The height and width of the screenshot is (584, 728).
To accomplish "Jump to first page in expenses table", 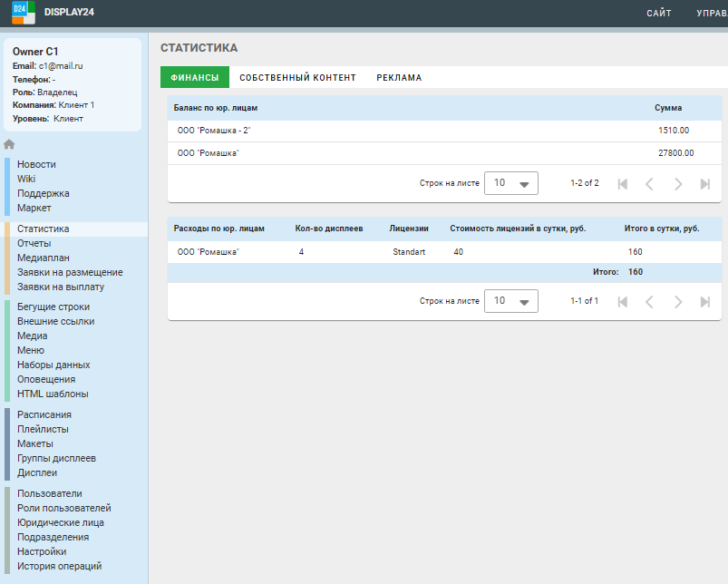I will tap(622, 301).
